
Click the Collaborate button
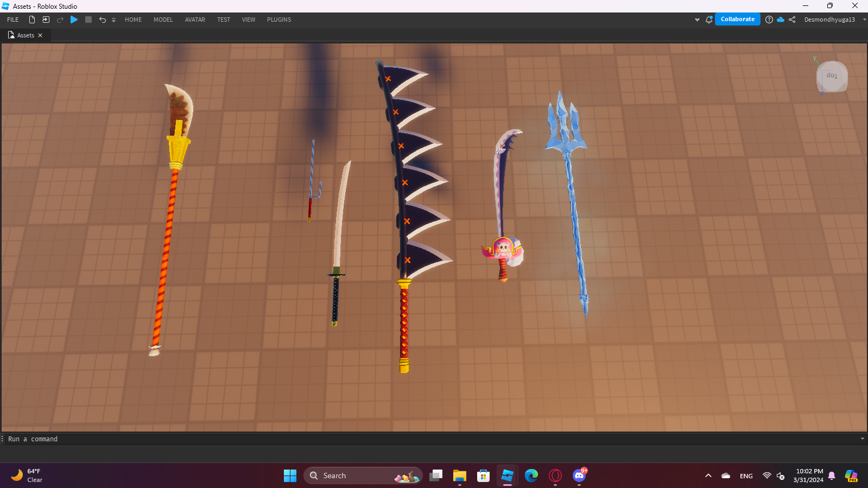tap(738, 19)
